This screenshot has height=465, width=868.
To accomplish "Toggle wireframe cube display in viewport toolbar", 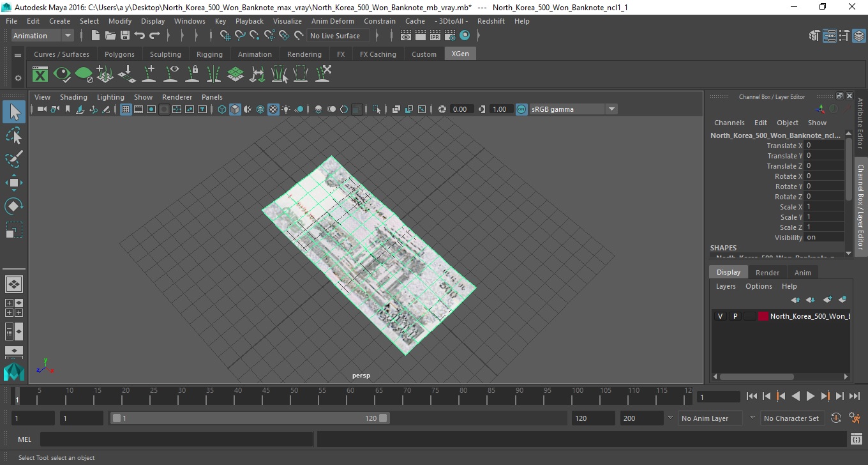I will point(222,109).
